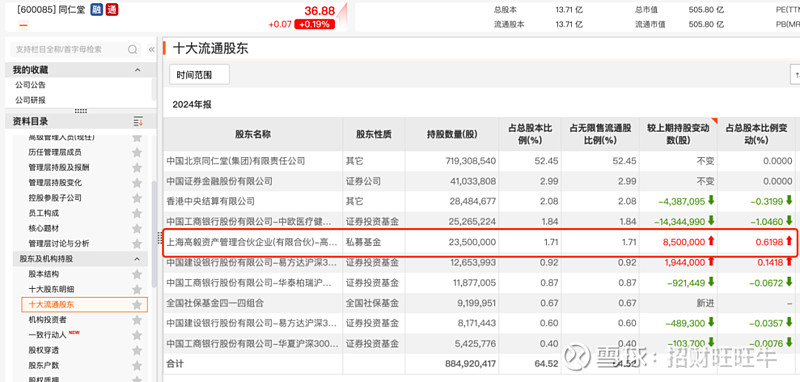Star the 机构投资者 entry
The height and width of the screenshot is (382, 800).
click(x=137, y=320)
